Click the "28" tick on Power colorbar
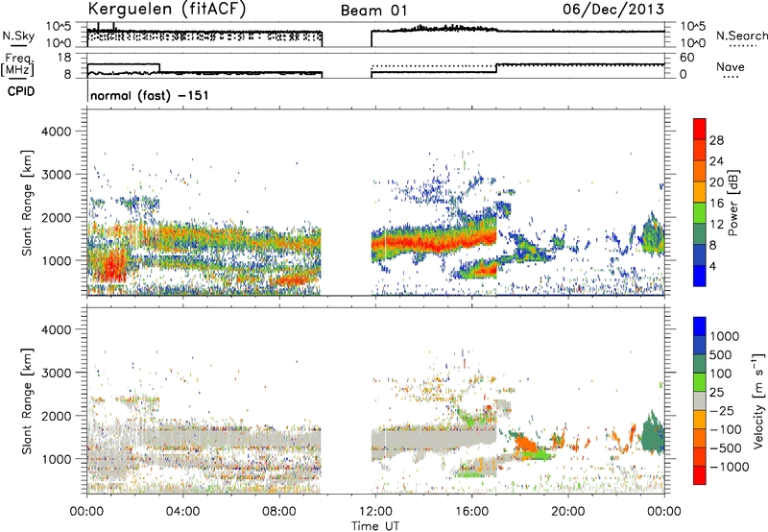The width and height of the screenshot is (768, 532). pos(716,140)
